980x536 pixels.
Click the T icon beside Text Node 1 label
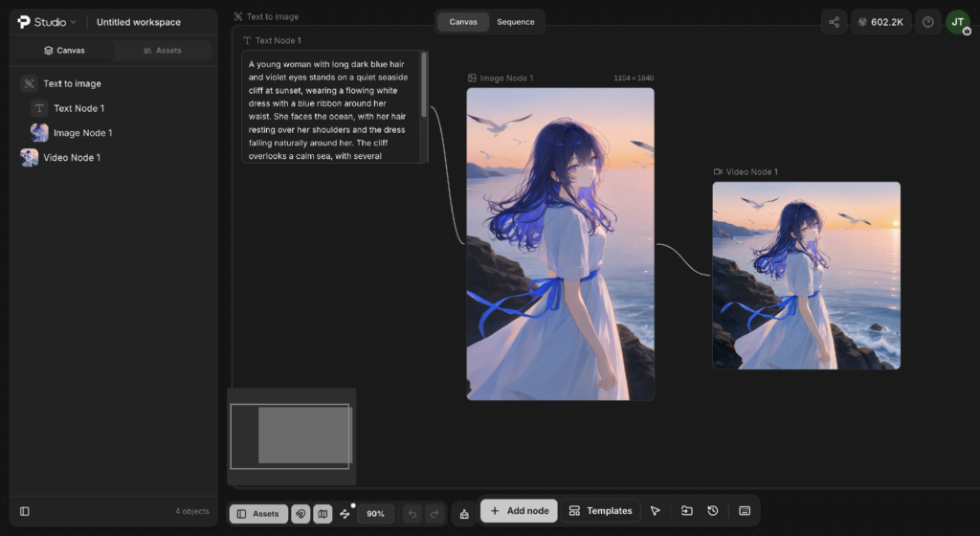coord(247,40)
